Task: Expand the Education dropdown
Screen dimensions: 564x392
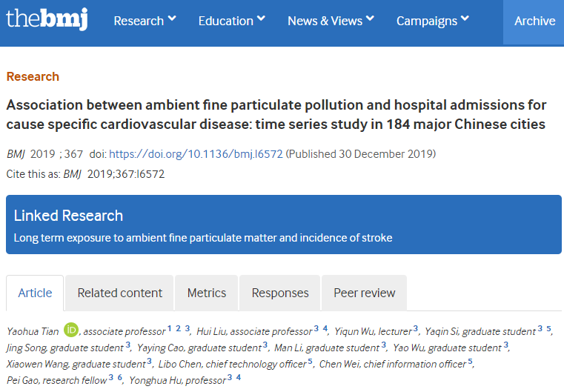Action: (232, 21)
